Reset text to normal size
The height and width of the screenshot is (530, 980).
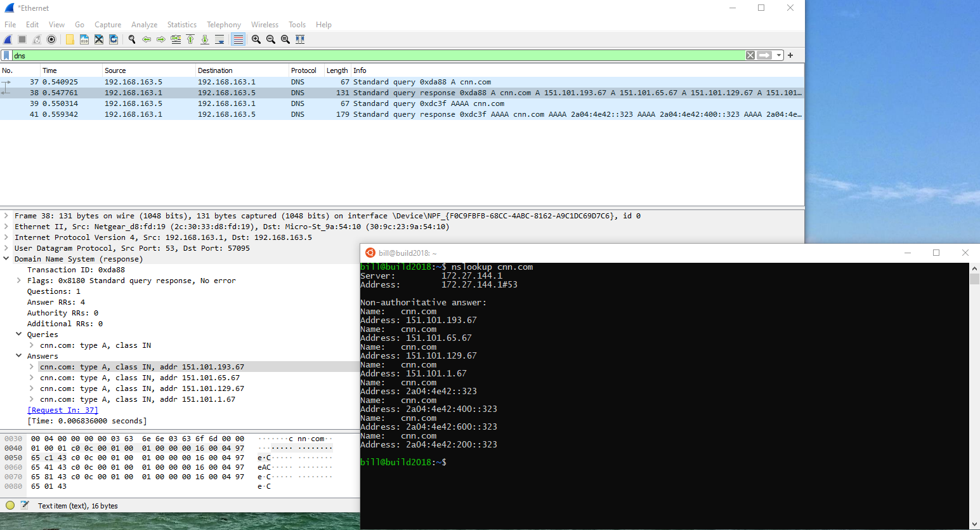[285, 39]
